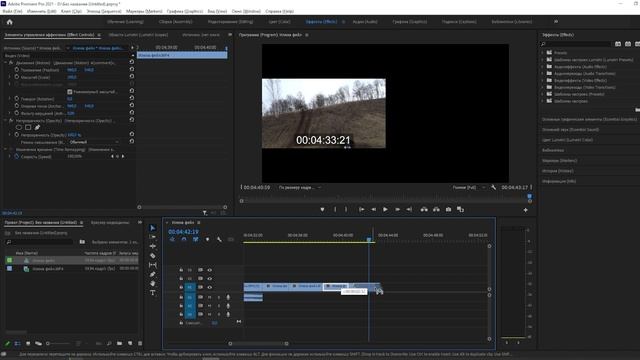Select the Hand tool
Screen dimensions: 640x360
[153, 283]
